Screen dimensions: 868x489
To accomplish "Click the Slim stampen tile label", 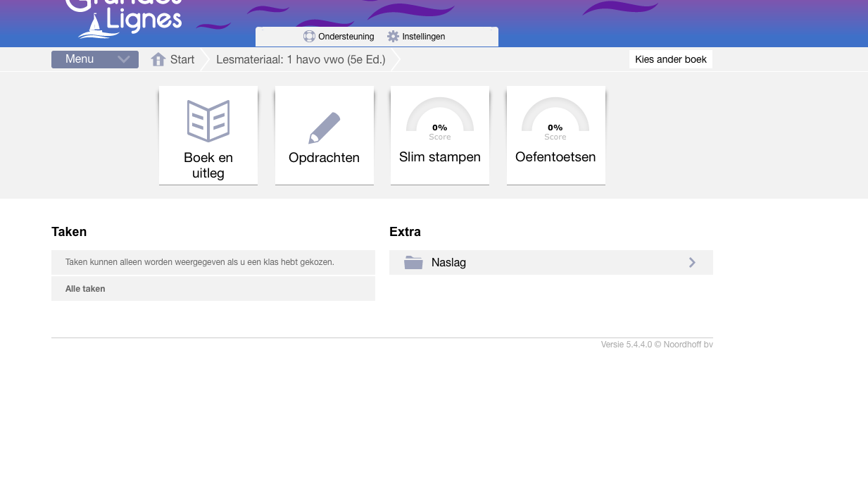I will [440, 157].
